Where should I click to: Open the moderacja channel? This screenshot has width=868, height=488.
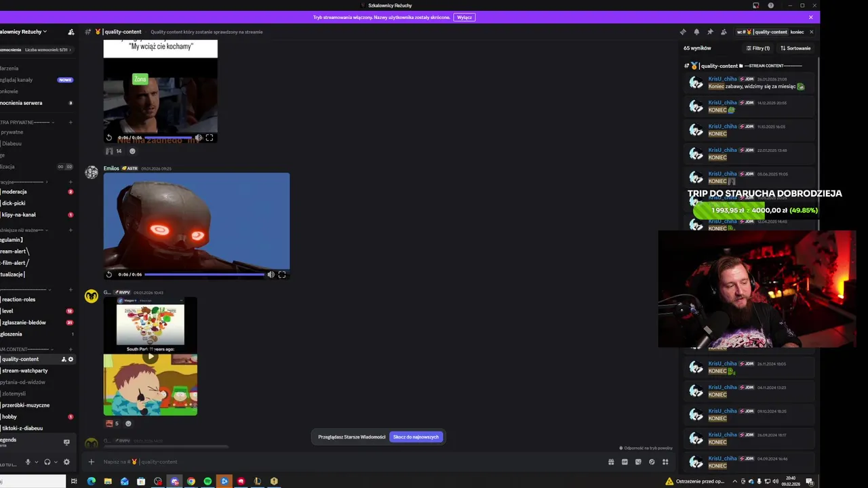[x=37, y=192]
